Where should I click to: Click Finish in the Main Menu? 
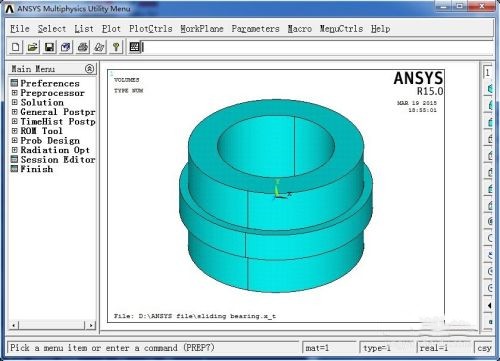pyautogui.click(x=37, y=169)
